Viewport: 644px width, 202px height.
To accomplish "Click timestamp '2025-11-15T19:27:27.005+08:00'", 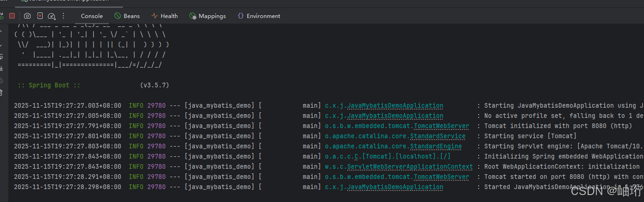I will [68, 116].
